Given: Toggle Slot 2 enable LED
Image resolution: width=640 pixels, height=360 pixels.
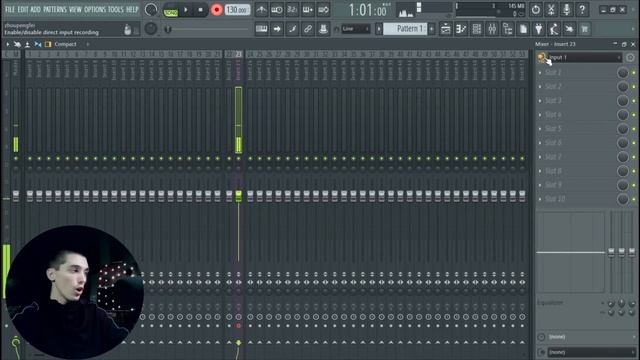Looking at the screenshot, I should point(634,87).
